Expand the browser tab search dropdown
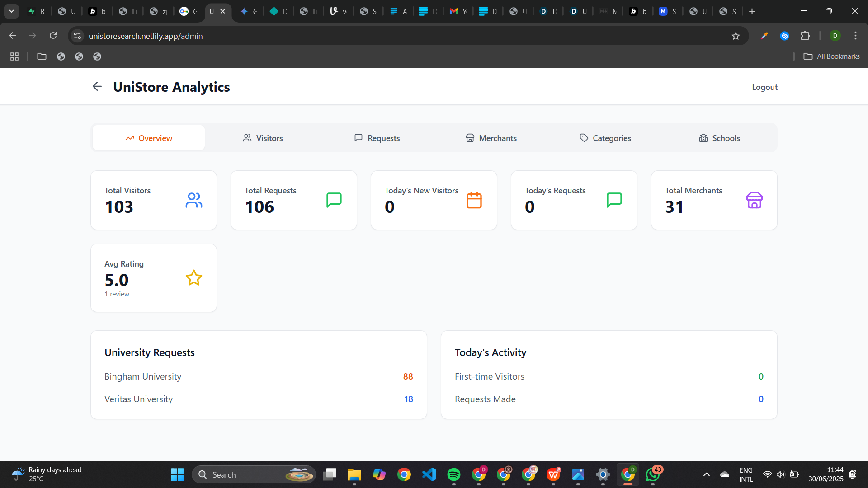 [11, 11]
